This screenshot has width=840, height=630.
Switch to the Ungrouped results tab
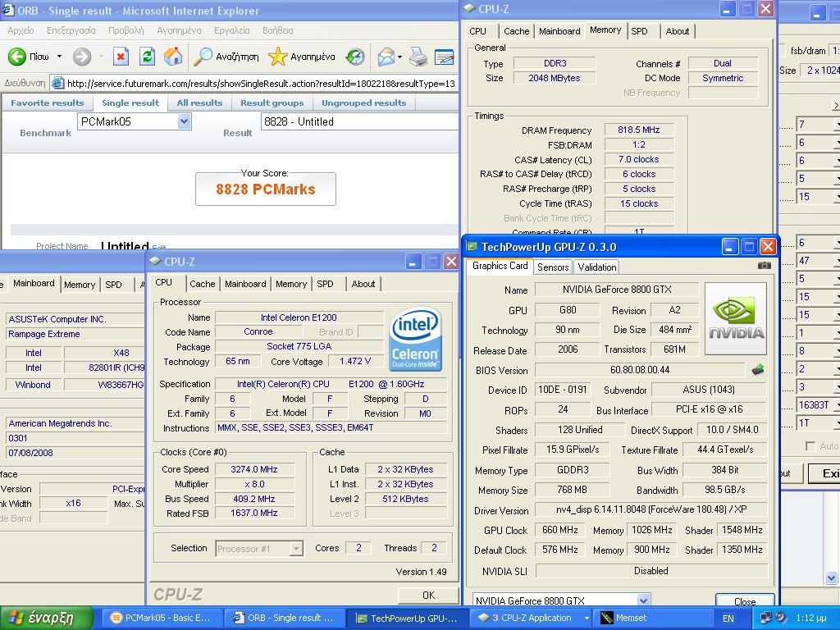(x=363, y=103)
